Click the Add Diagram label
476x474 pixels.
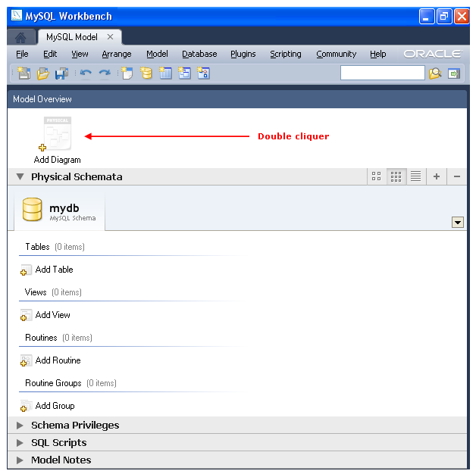click(x=58, y=160)
